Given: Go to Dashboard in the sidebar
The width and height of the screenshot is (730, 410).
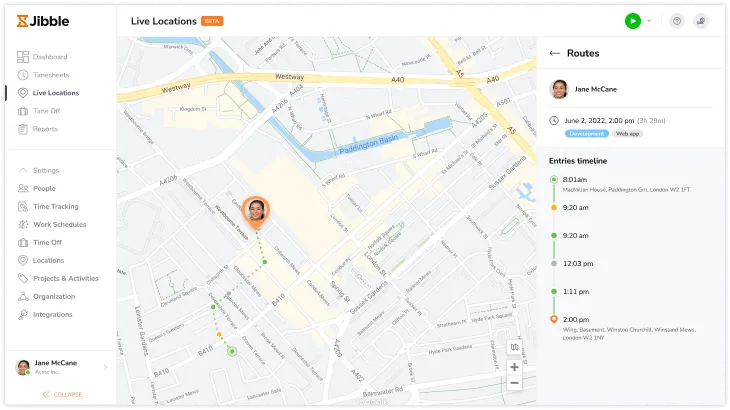Looking at the screenshot, I should [x=49, y=57].
